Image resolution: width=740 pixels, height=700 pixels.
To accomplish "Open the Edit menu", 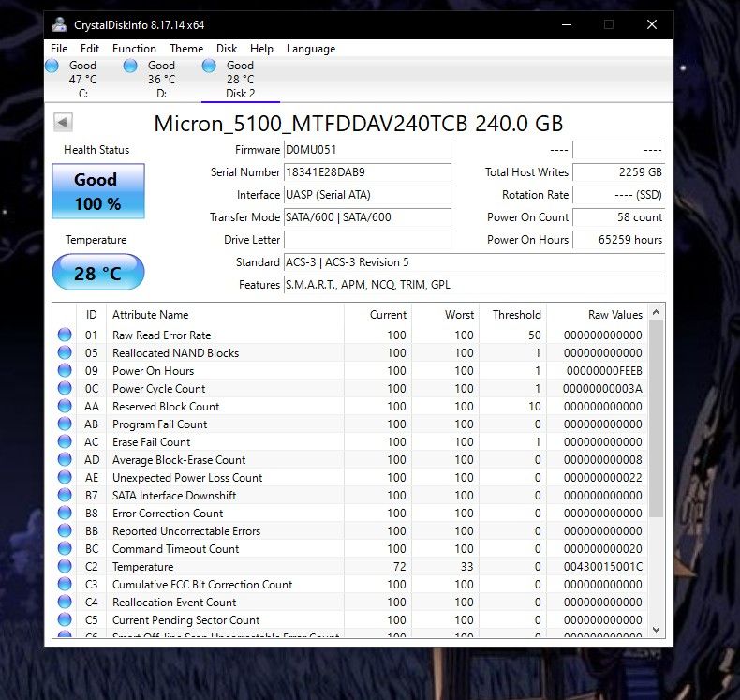I will [90, 49].
